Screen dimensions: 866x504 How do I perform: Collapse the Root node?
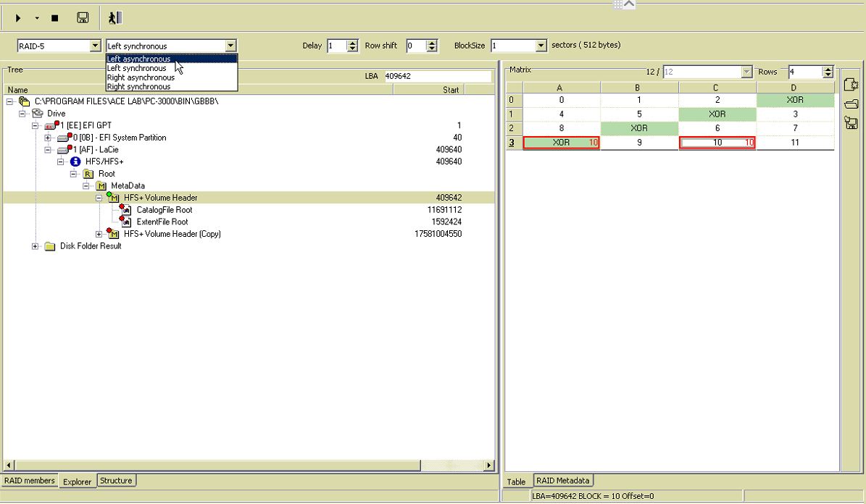tap(73, 174)
